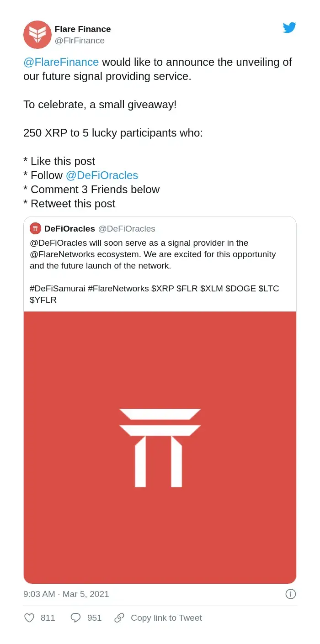This screenshot has height=644, width=320.
Task: Click the info icon near the timestamp
Action: point(291,594)
